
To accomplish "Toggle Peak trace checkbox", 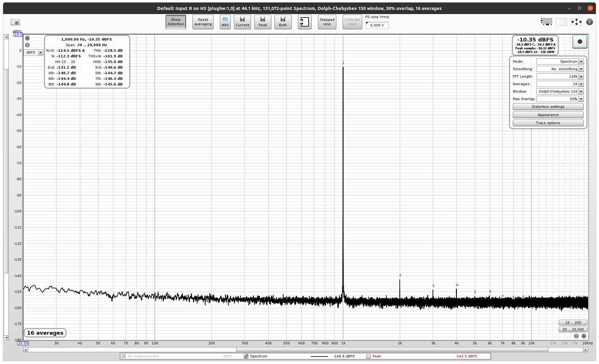I will (369, 356).
